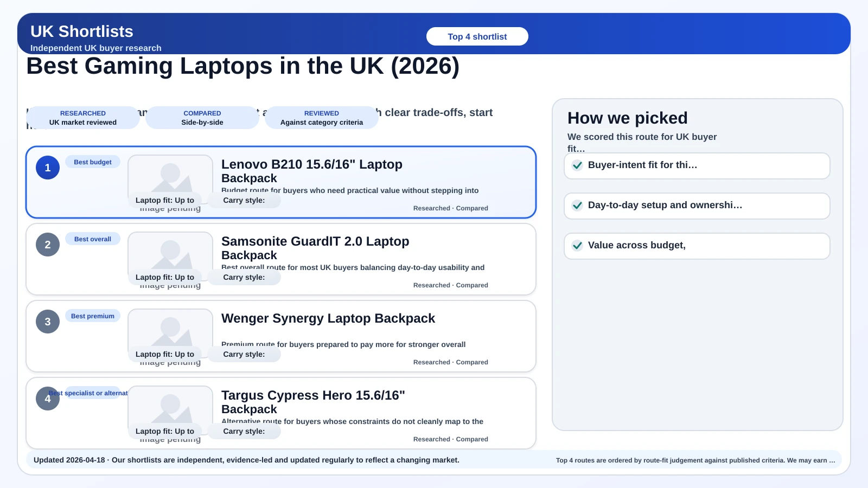Screen dimensions: 868x488
Task: Click the Updated 2026-04-18 footer note
Action: point(246,460)
